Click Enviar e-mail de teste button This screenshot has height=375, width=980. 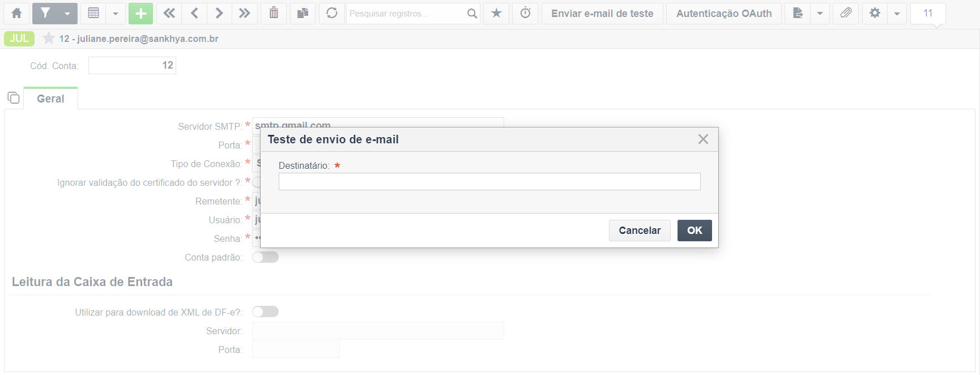[602, 13]
